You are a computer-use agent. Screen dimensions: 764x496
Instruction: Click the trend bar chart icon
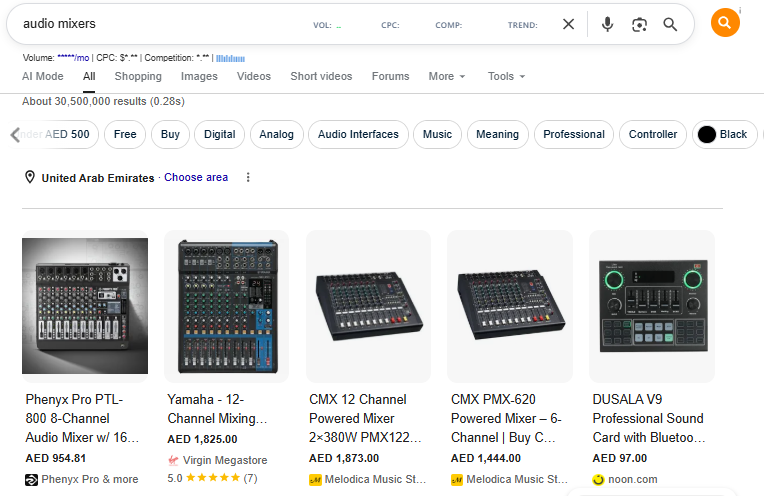230,58
